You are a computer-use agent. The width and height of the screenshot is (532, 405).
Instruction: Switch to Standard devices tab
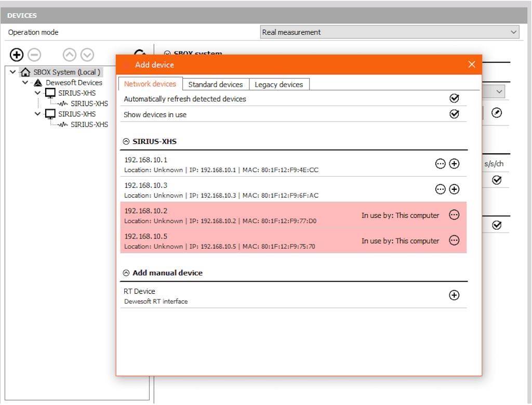coord(216,85)
